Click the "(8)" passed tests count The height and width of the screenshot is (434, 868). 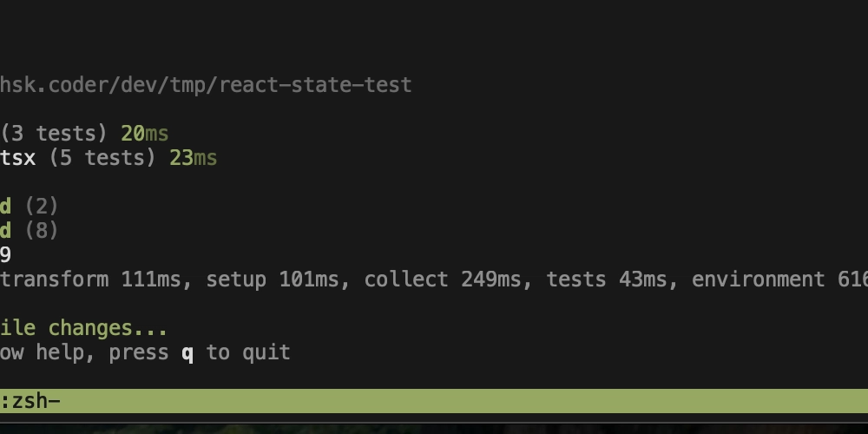point(42,231)
